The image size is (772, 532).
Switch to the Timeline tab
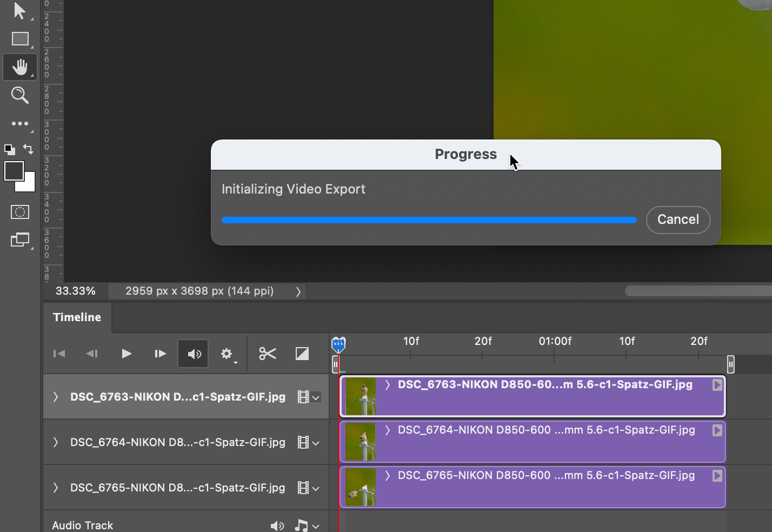tap(77, 317)
